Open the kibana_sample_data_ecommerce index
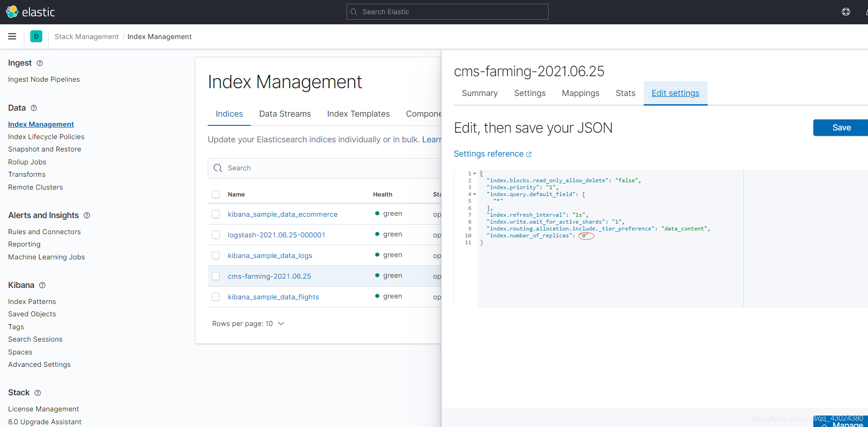This screenshot has width=868, height=427. 283,214
